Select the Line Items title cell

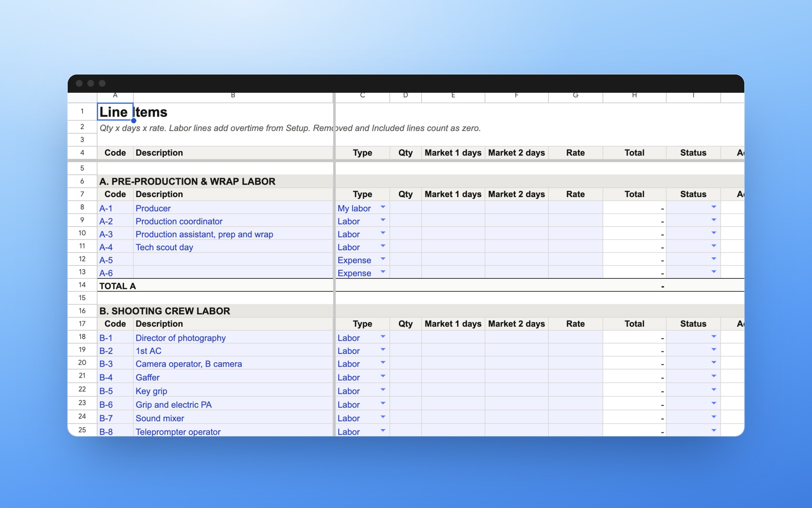click(x=115, y=112)
